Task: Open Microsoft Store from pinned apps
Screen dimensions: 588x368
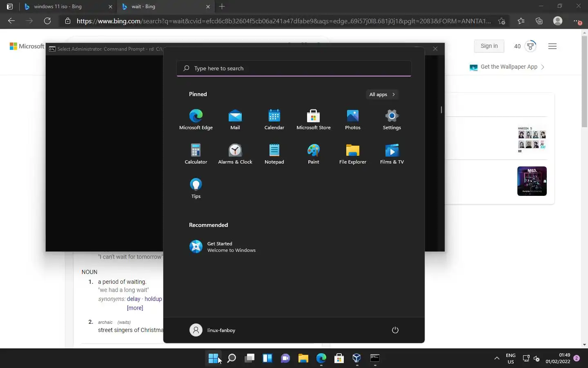Action: (x=314, y=119)
